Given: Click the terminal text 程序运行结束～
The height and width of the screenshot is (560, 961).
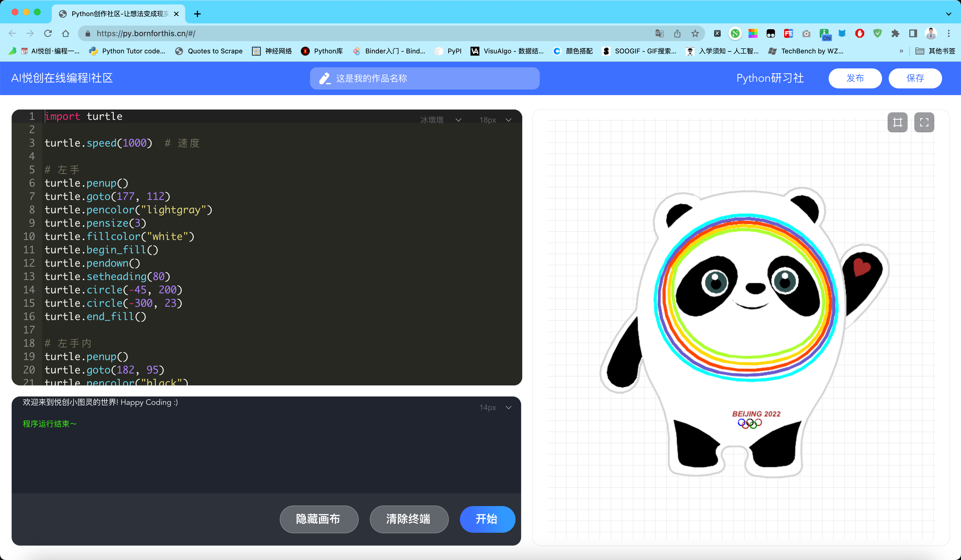Looking at the screenshot, I should tap(49, 424).
